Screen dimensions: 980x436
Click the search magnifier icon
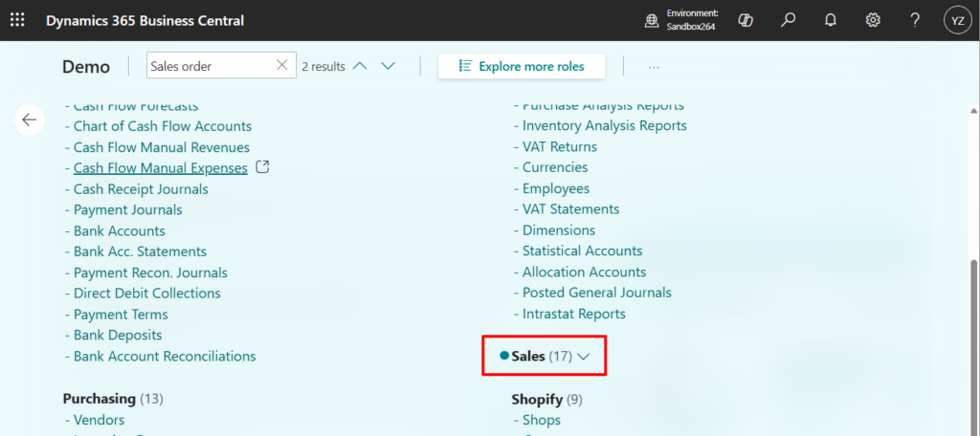789,20
